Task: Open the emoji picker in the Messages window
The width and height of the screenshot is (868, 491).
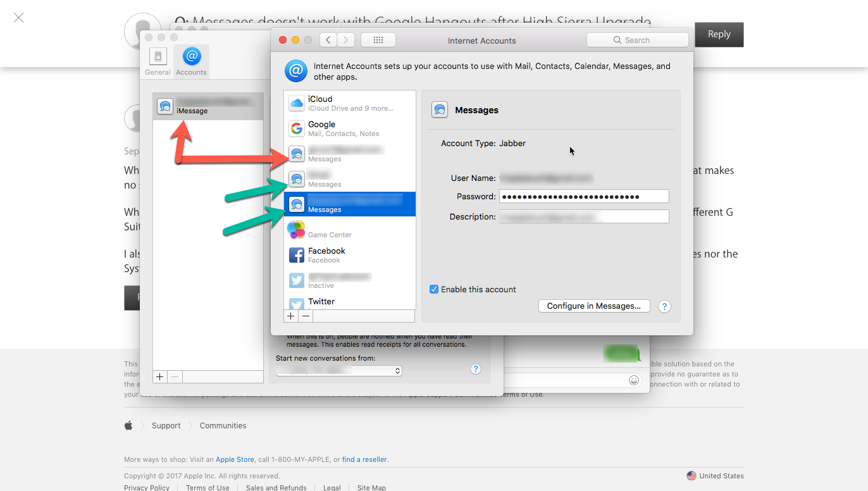Action: point(633,380)
